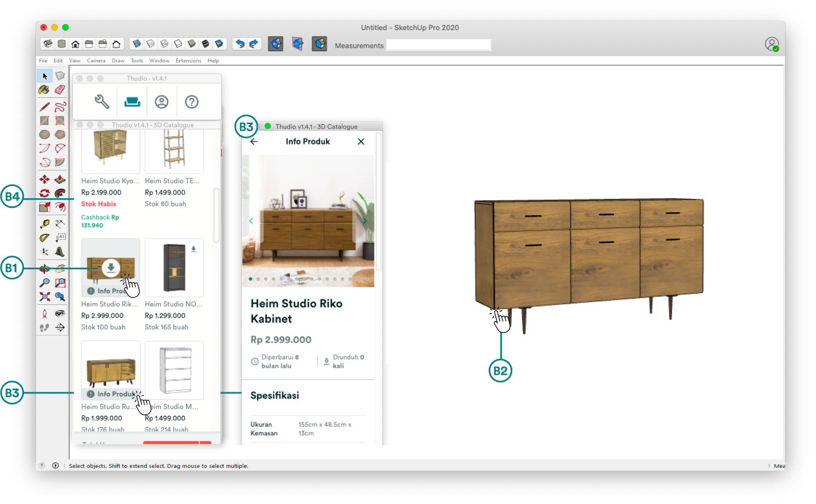Choose the Rotate tool

tap(44, 193)
